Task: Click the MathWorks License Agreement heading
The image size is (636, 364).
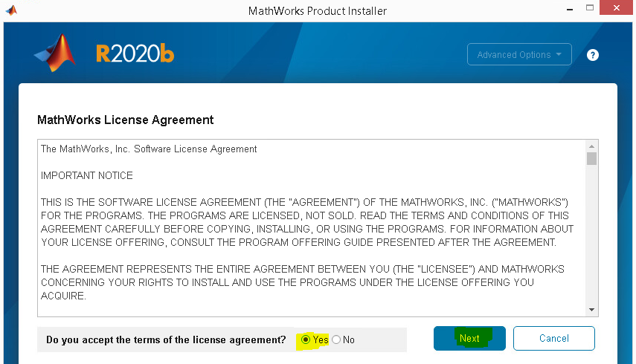Action: (125, 120)
